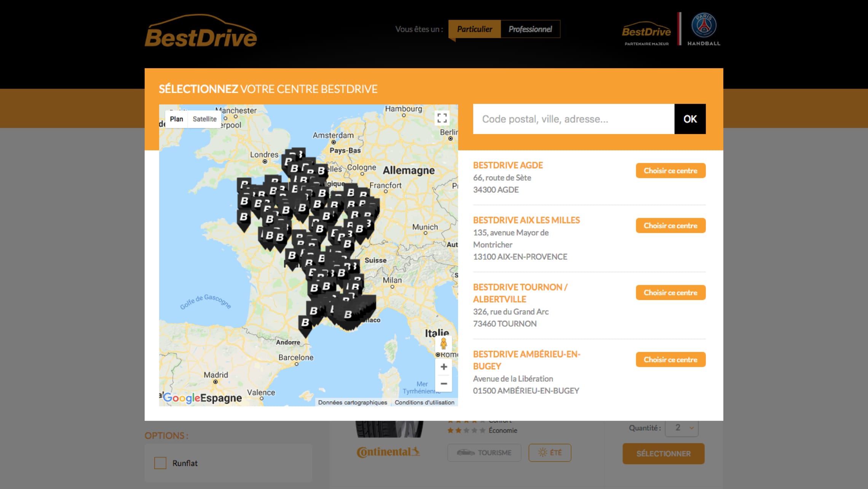Choose the Tournon / Albertville centre

pos(670,292)
